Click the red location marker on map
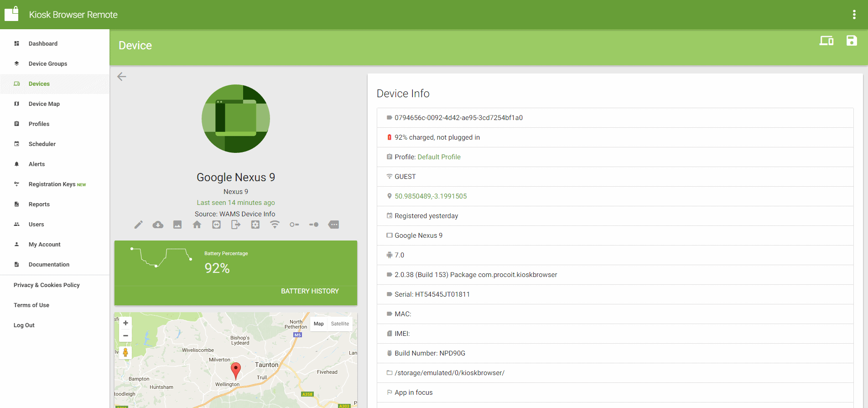Image resolution: width=868 pixels, height=408 pixels. tap(236, 371)
